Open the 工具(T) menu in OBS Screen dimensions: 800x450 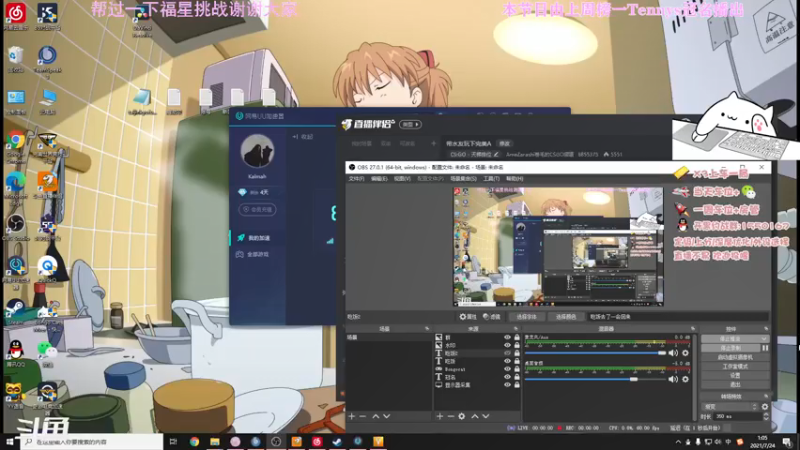tap(491, 179)
